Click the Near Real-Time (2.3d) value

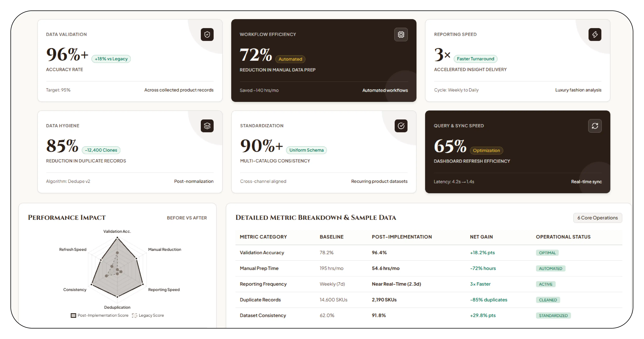(396, 284)
